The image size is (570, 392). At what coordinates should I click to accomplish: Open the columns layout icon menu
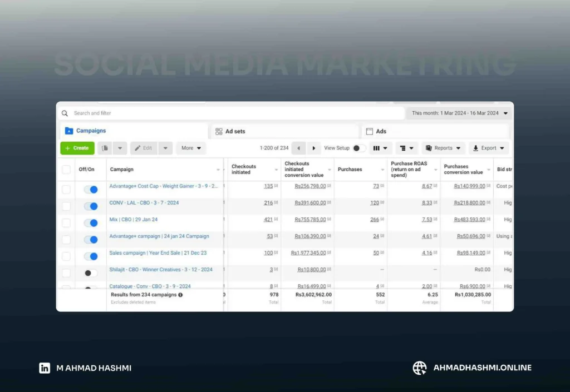[x=380, y=148]
